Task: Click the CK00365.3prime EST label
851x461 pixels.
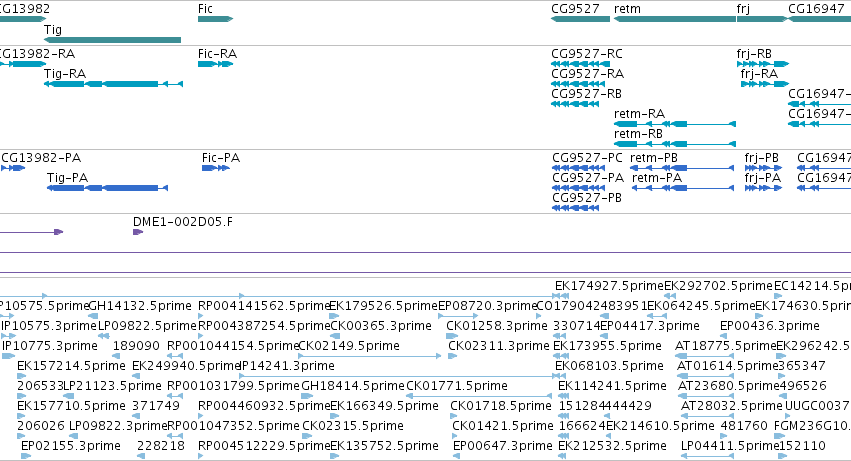Action: click(381, 326)
